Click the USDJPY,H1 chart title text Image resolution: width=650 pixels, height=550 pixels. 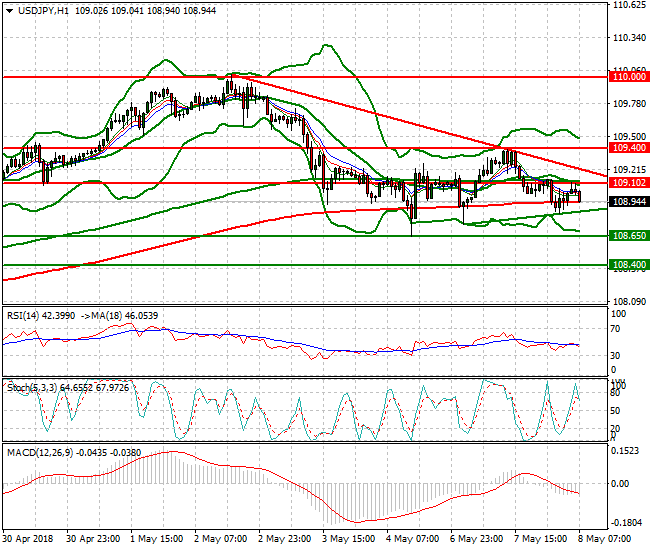pos(44,11)
